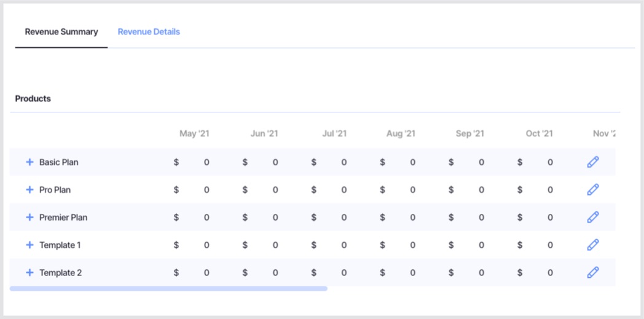Click the pencil edit icon for Pro Plan
644x319 pixels.
click(592, 190)
